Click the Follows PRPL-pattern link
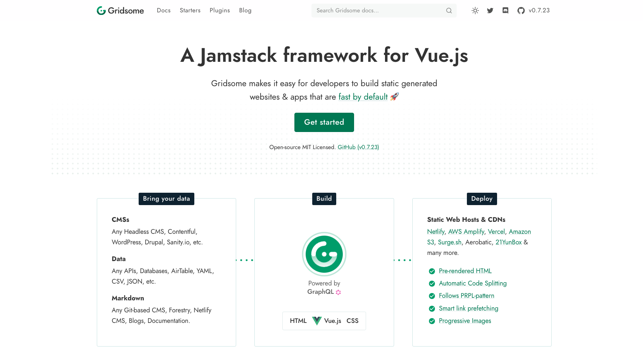The image size is (643, 364). click(467, 296)
